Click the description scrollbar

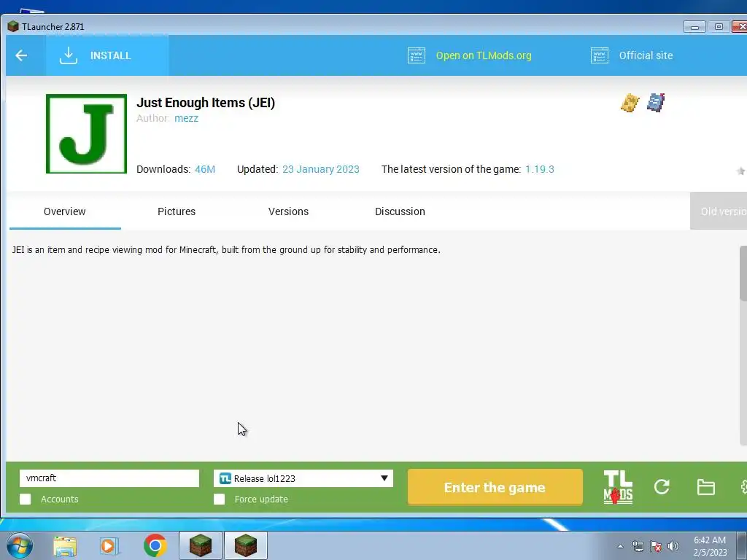tap(743, 273)
